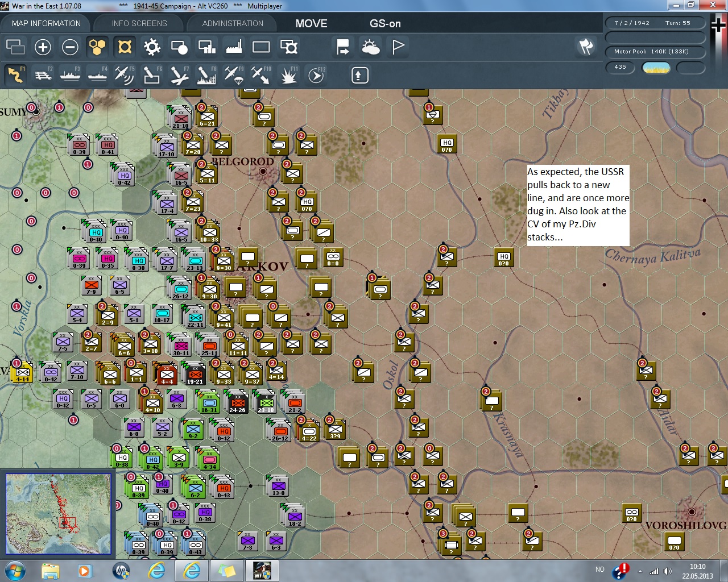Open the MAP INFORMATION tab
728x582 pixels.
[x=46, y=23]
